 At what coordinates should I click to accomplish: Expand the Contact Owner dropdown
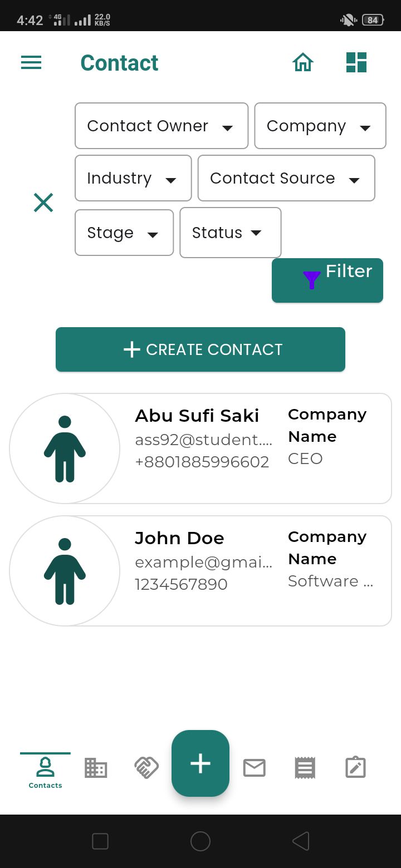coord(162,126)
